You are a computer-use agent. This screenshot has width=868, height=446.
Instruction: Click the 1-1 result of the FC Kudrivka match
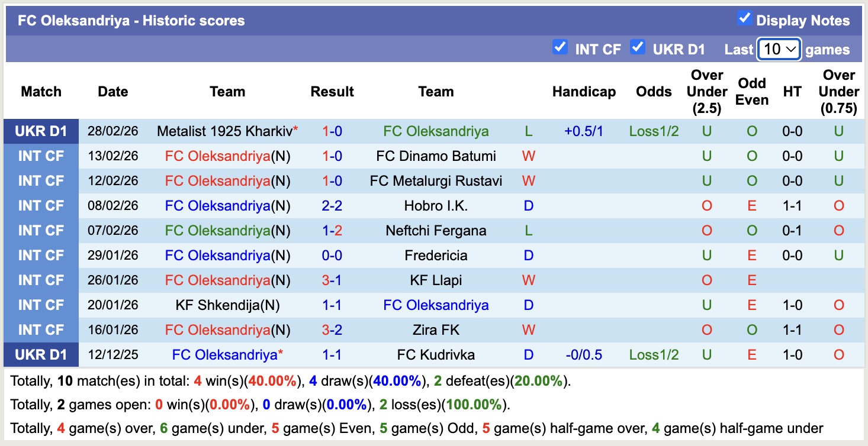coord(332,354)
